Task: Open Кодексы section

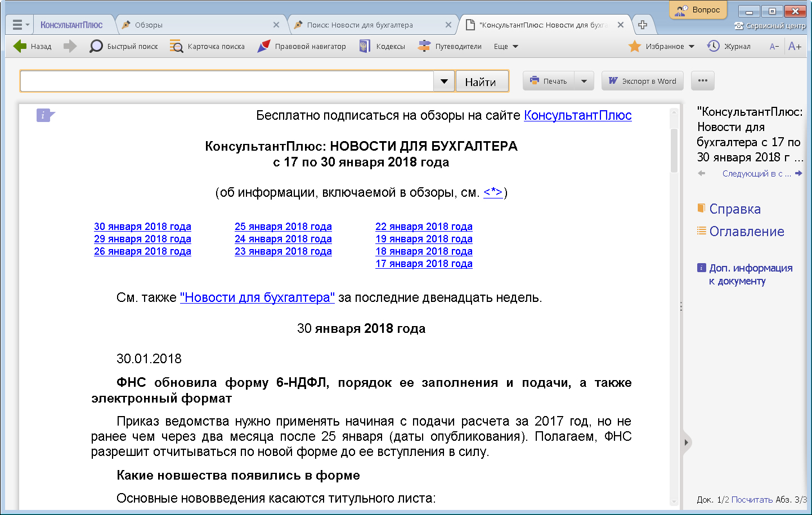Action: pos(382,46)
